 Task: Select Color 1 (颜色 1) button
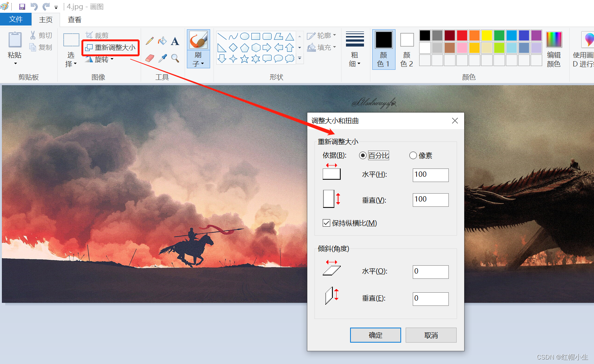coord(383,50)
